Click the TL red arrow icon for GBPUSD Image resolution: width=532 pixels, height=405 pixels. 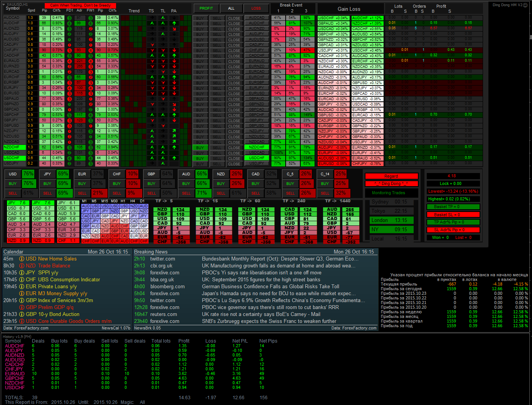click(163, 126)
